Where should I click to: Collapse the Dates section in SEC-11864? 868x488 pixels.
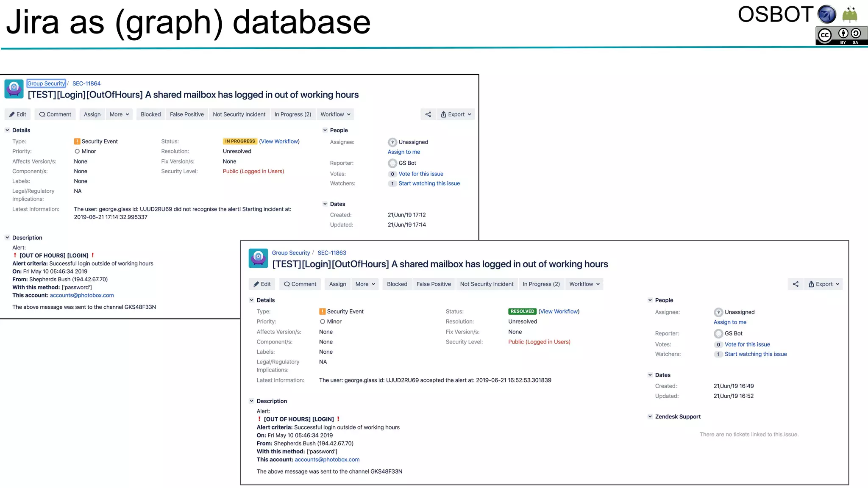point(325,204)
